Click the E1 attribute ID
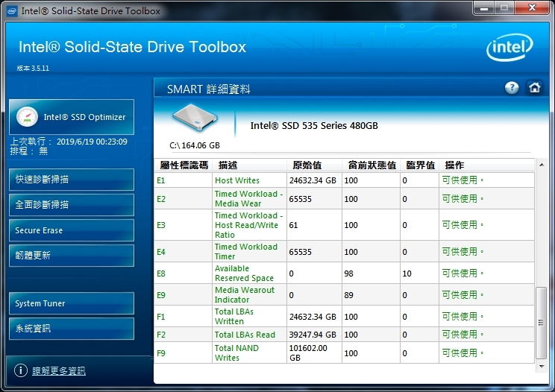This screenshot has height=392, width=555. tap(160, 180)
